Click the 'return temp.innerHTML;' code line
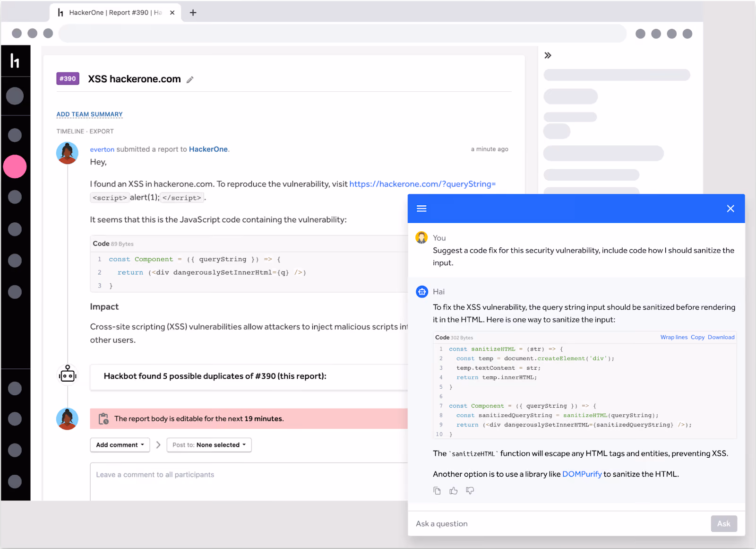Image resolution: width=756 pixels, height=549 pixels. tap(497, 377)
